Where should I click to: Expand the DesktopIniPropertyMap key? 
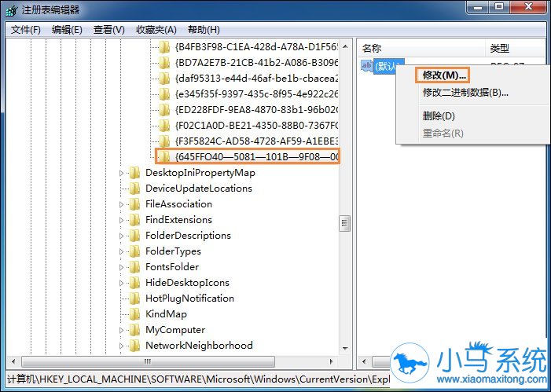click(x=122, y=173)
